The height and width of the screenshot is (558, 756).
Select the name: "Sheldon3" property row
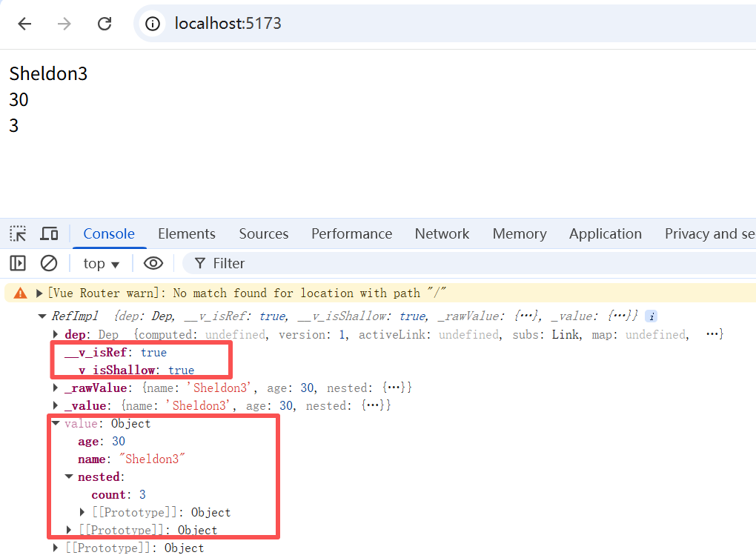coord(132,459)
